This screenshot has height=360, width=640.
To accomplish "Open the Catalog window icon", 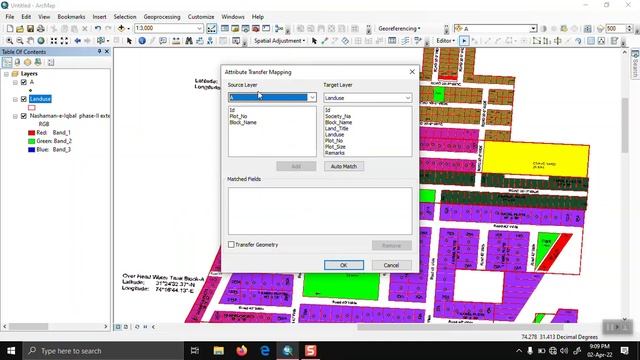I will click(x=235, y=29).
